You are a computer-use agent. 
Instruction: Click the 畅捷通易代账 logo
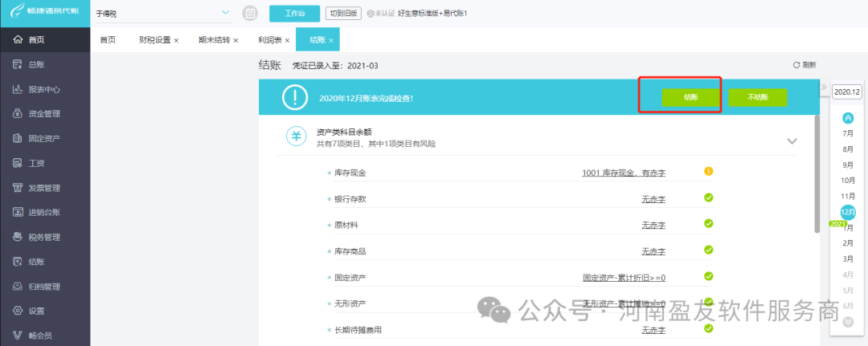[45, 10]
